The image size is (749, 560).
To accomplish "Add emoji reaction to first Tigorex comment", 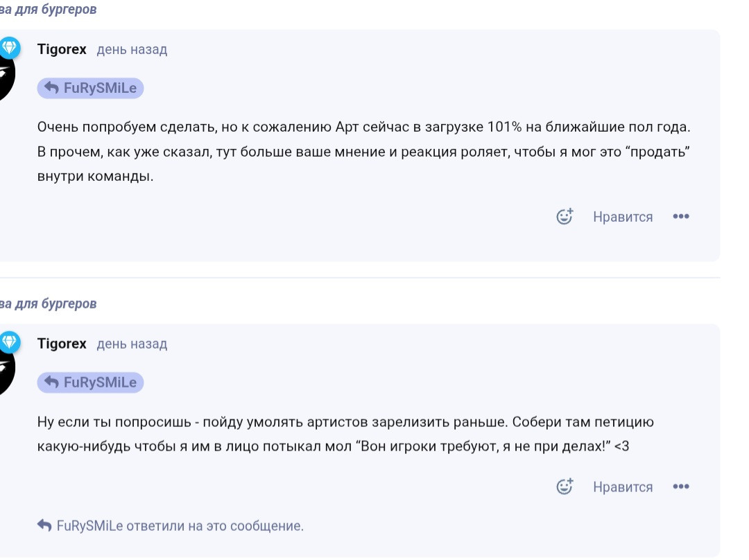I will click(565, 217).
